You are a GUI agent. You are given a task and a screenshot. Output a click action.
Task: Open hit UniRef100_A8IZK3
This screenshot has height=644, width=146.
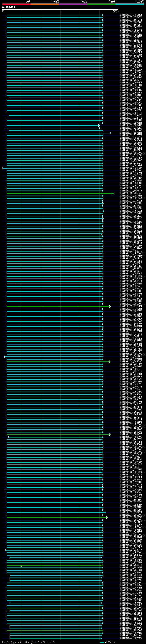point(131,15)
